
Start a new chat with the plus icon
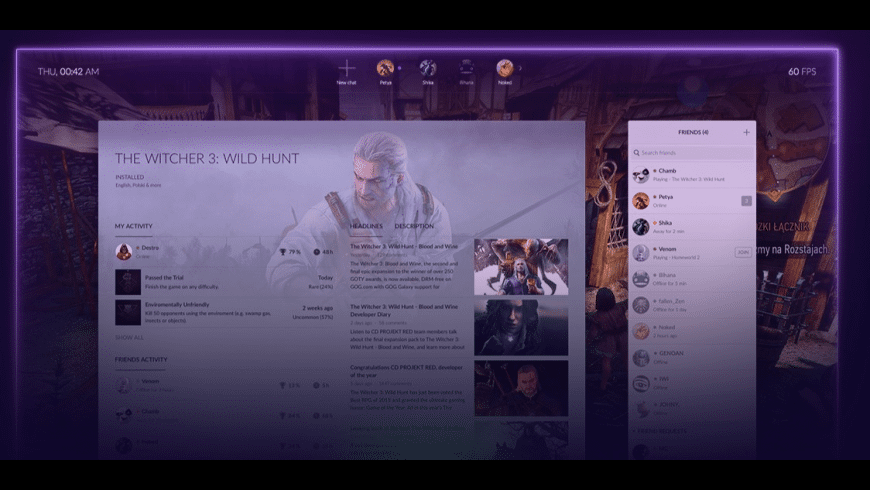pyautogui.click(x=347, y=68)
